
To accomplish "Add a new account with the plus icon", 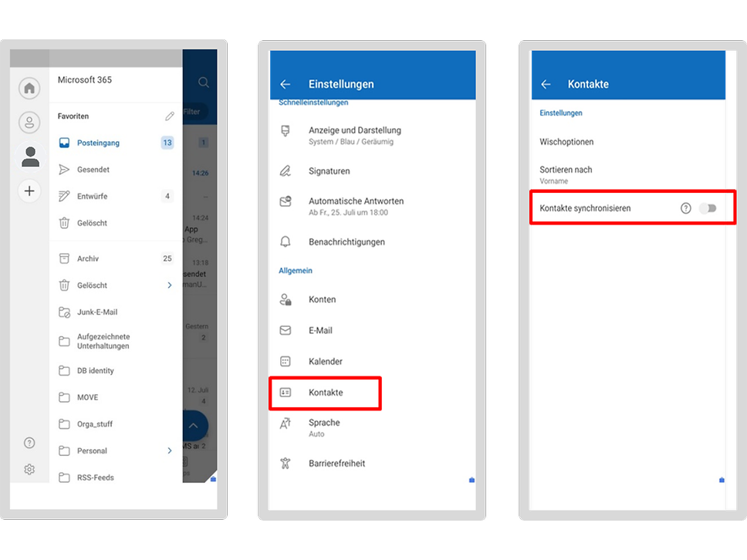I will (x=29, y=191).
